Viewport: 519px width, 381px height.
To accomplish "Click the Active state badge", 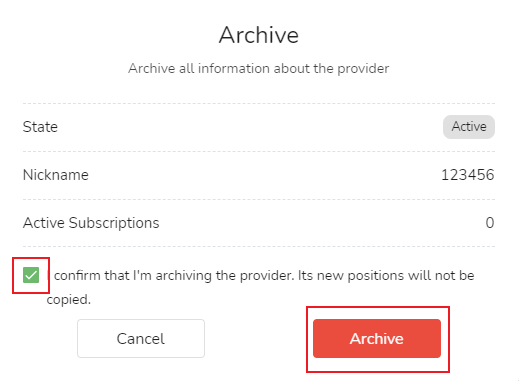I will tap(469, 127).
